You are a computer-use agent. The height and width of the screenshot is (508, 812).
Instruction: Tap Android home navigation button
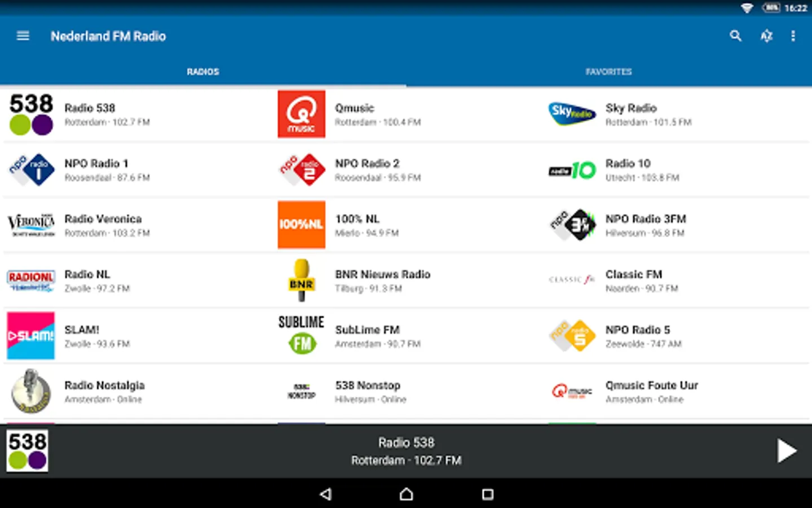pos(406,494)
